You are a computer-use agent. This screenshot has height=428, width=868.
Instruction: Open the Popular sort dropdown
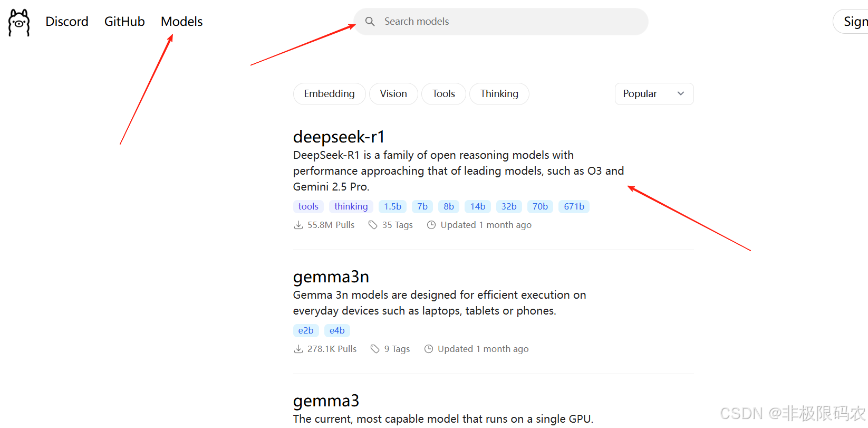654,94
